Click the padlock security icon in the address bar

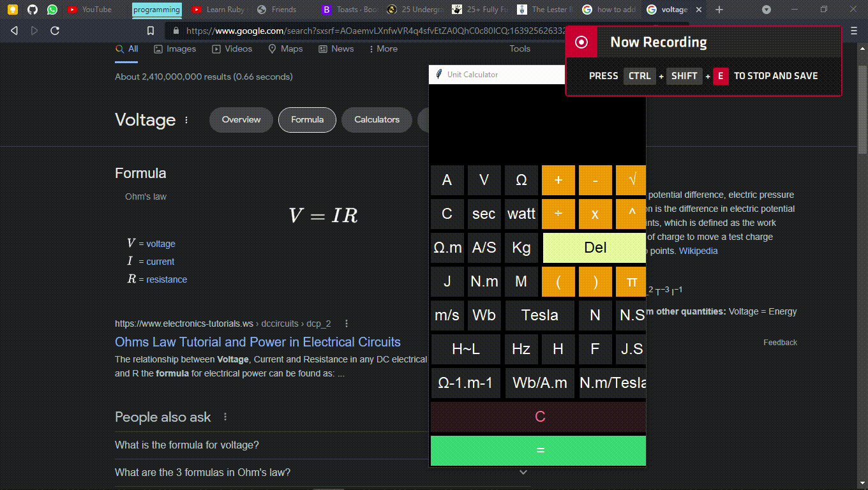point(176,30)
